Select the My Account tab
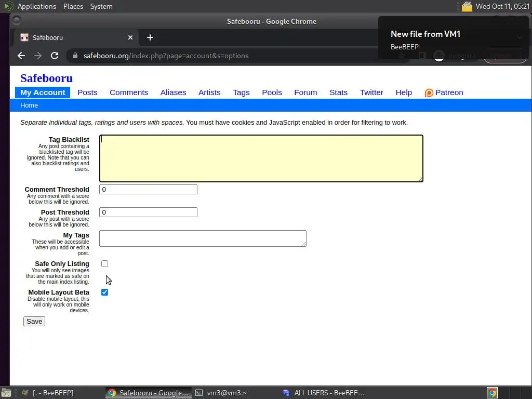532x399 pixels. tap(43, 92)
